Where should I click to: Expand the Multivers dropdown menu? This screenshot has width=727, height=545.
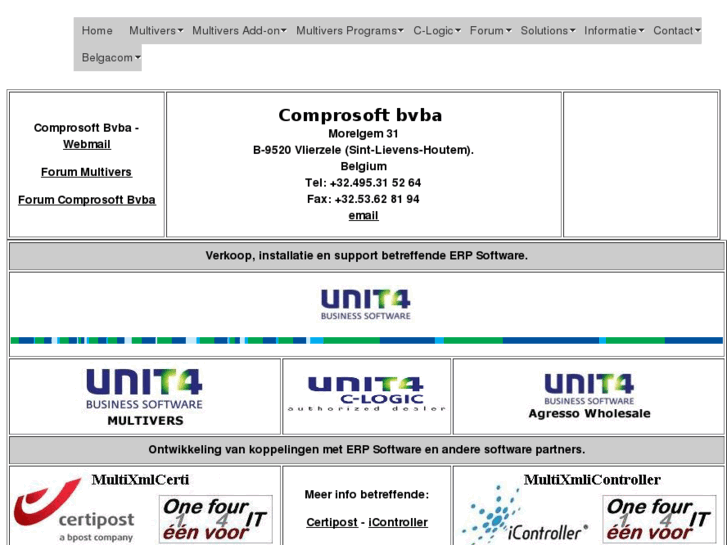(156, 31)
